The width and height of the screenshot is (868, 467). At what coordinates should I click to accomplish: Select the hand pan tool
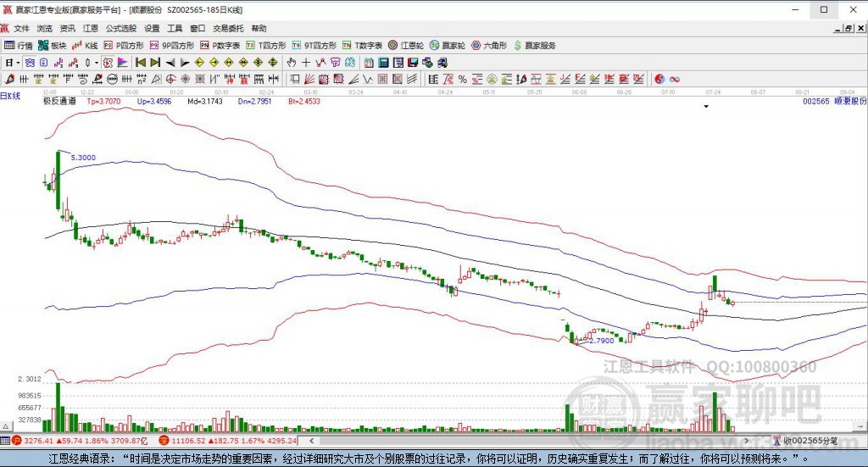(x=292, y=63)
